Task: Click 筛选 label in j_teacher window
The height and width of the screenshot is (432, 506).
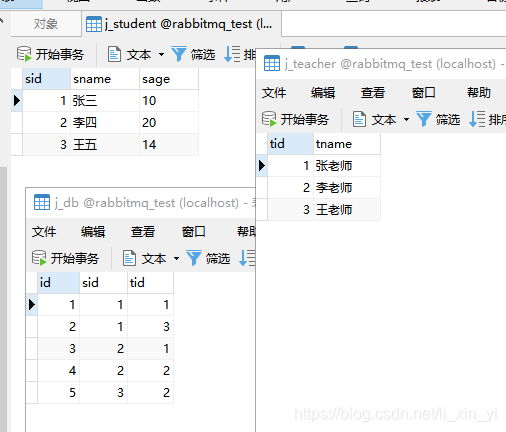Action: [x=448, y=119]
